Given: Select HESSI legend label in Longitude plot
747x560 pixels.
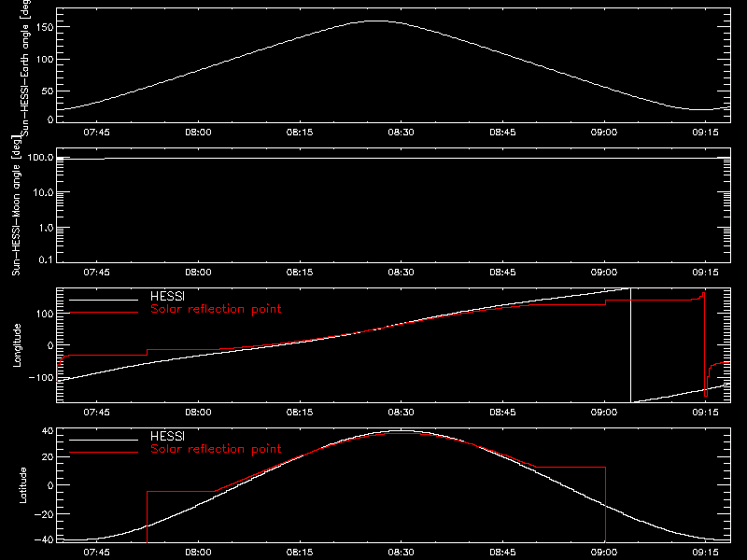Looking at the screenshot, I should coord(167,296).
